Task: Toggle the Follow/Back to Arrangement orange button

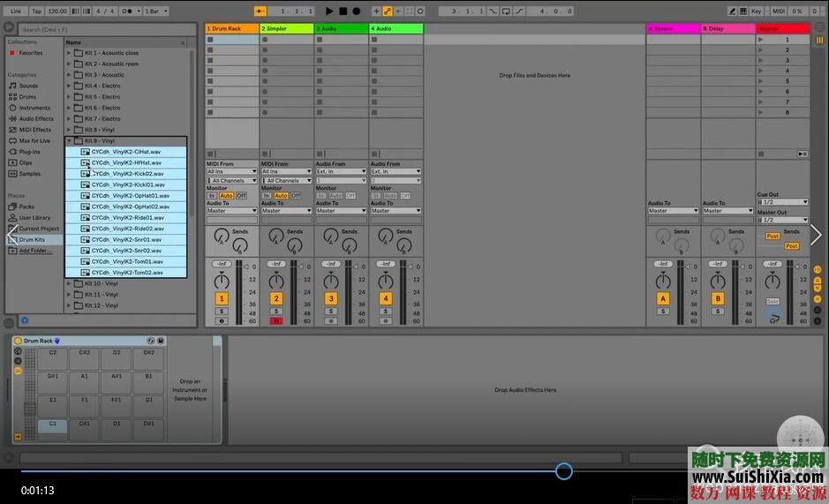Action: pos(260,11)
